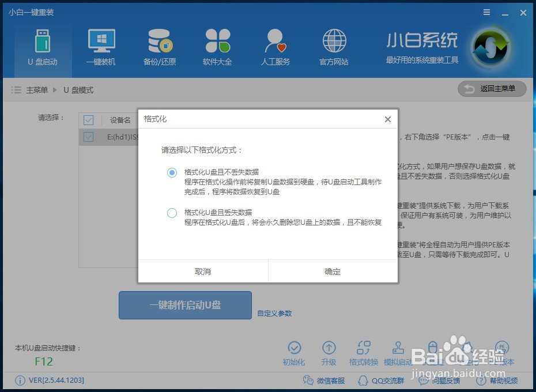Screen dimensions: 536x392
Task: Select 格式化U盘且丢失数据 option
Action: [x=172, y=213]
